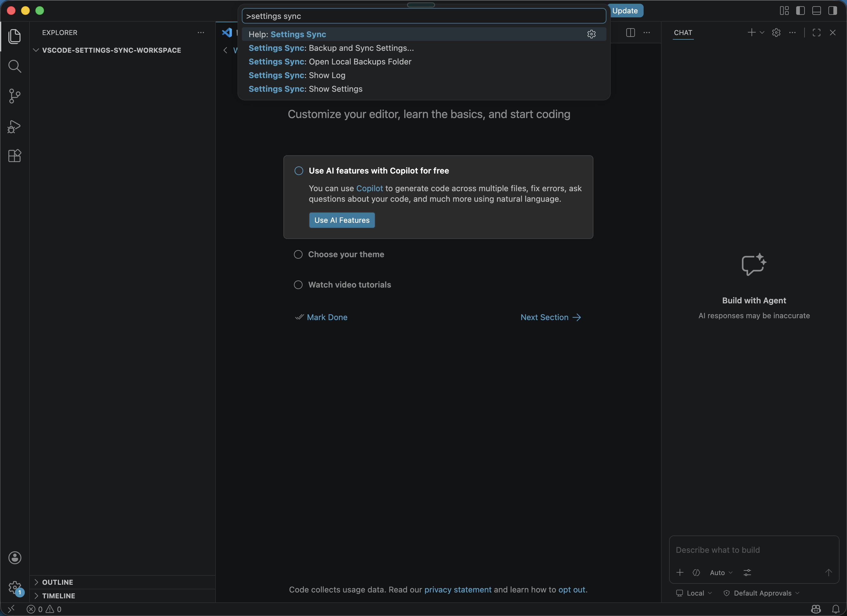Open chat panel more actions ellipsis
Image resolution: width=847 pixels, height=616 pixels.
(792, 33)
